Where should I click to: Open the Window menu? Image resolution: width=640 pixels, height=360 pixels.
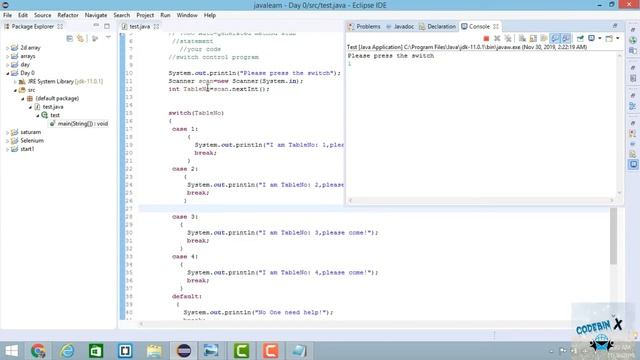[x=187, y=15]
